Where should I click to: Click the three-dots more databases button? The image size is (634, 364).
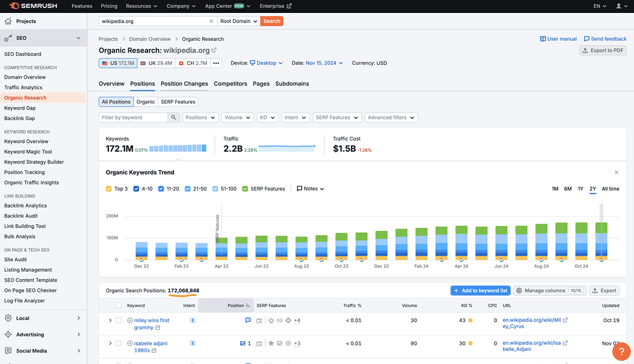tap(216, 63)
